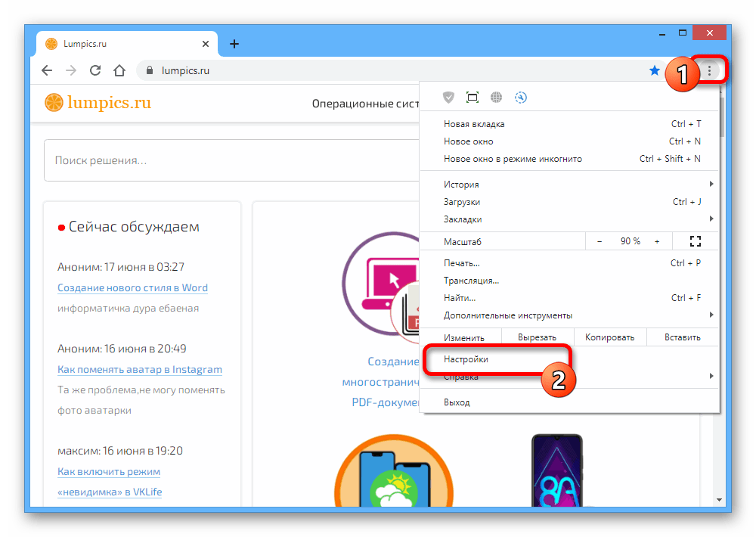Open new tab with plus button
756x537 pixels.
[234, 44]
